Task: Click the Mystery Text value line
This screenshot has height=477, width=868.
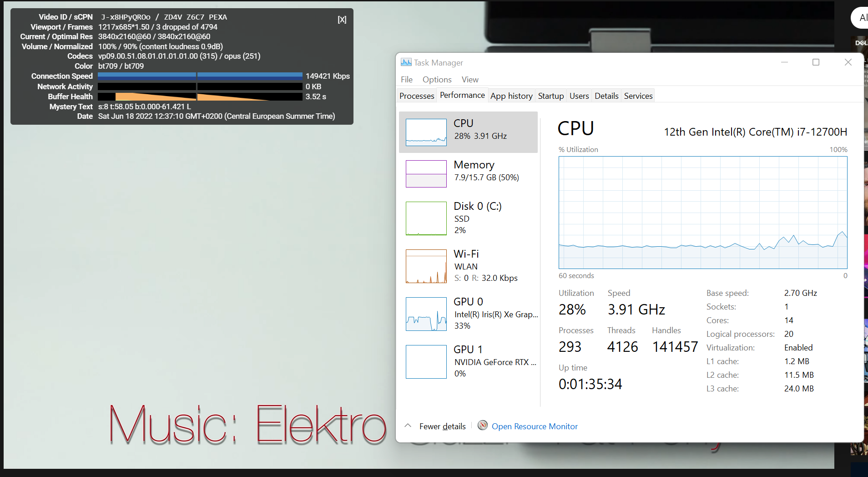Action: [145, 107]
